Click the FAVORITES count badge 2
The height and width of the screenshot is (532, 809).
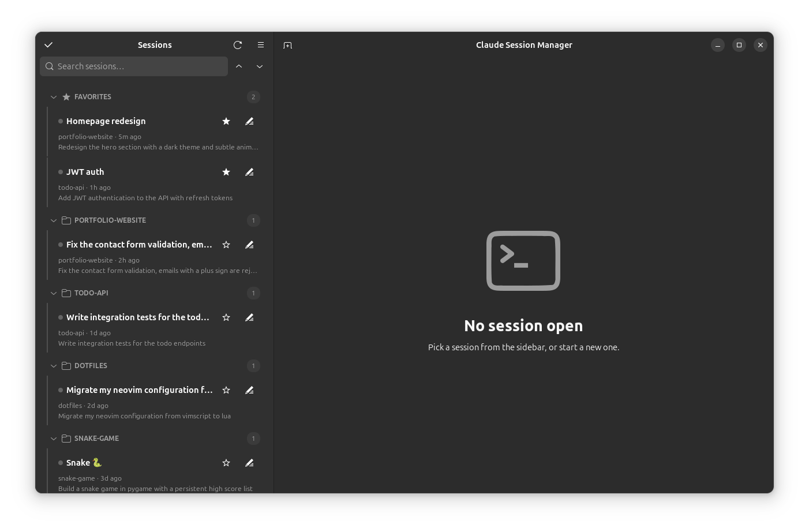tap(253, 97)
